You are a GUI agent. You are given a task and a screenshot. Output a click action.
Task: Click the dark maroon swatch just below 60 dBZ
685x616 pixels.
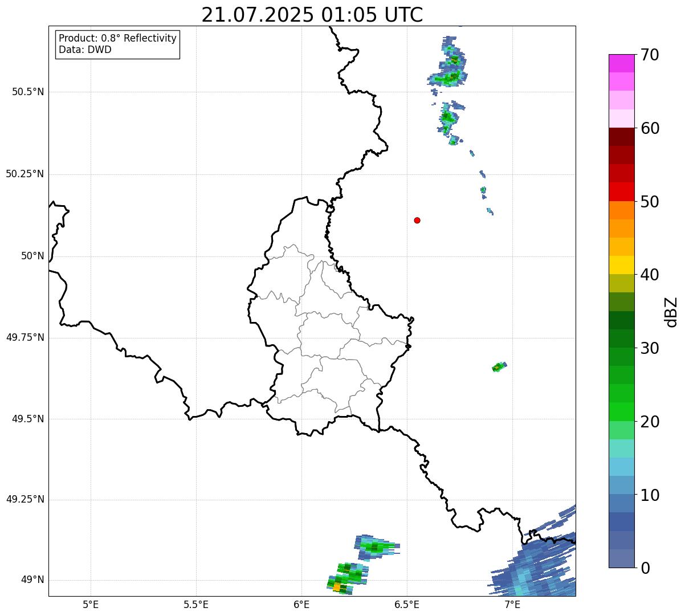622,137
